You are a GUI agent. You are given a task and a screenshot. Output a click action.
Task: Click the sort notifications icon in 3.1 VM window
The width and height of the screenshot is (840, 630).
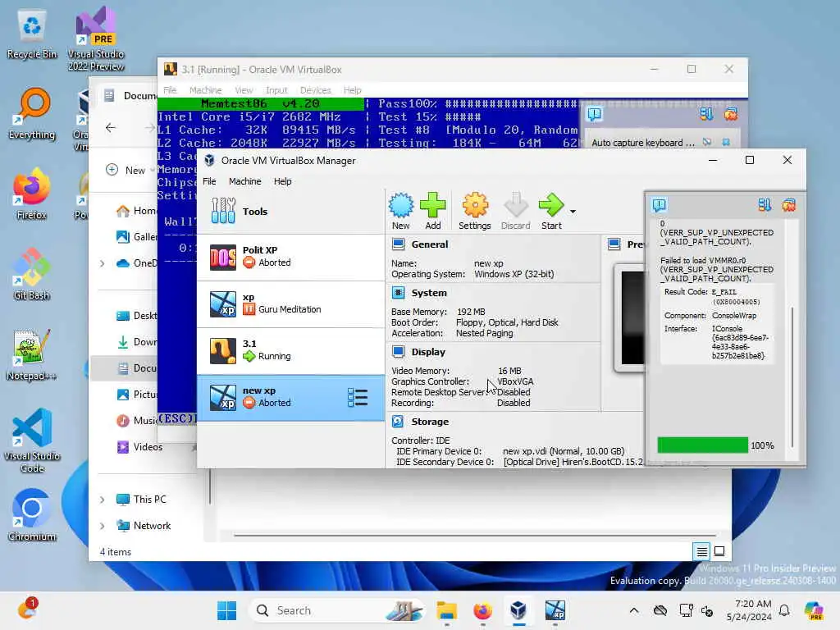[706, 113]
